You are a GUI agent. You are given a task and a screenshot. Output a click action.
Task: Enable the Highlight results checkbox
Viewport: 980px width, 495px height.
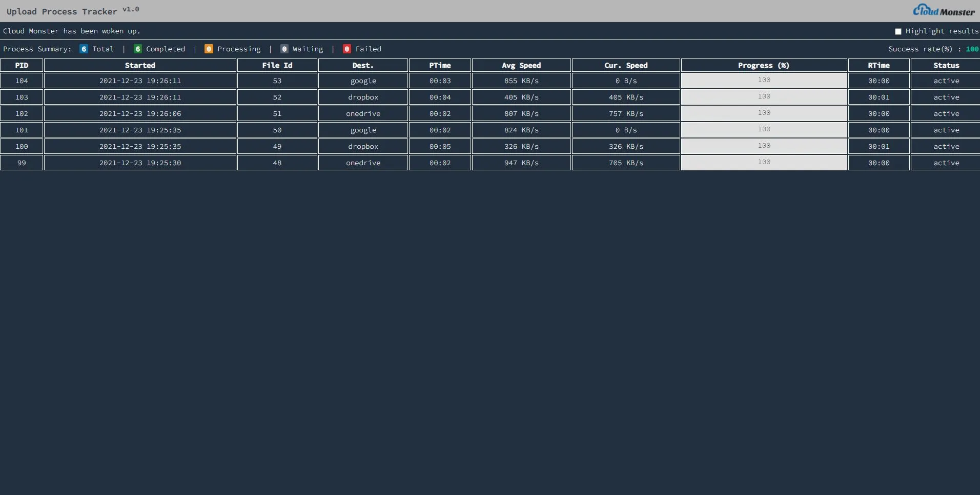pyautogui.click(x=898, y=31)
